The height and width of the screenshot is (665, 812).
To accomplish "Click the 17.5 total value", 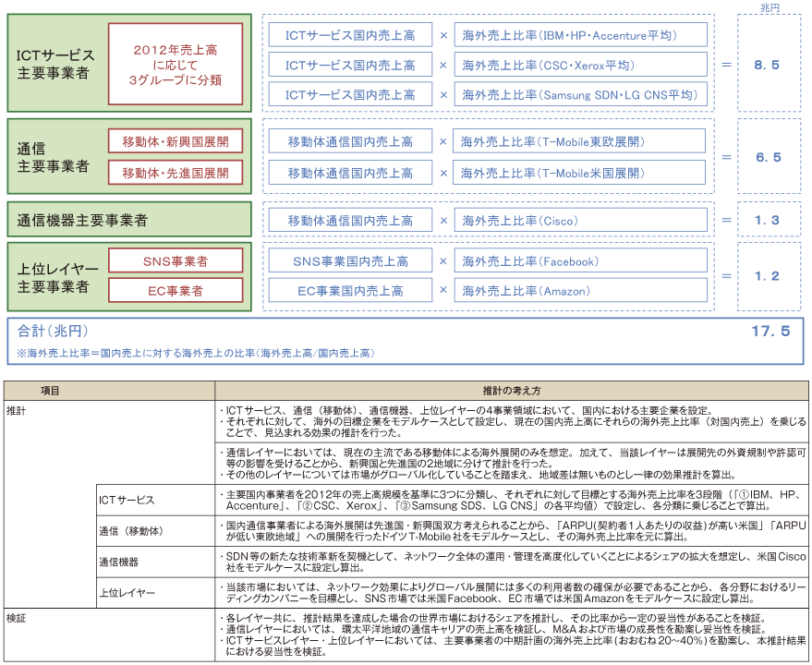I will [771, 331].
